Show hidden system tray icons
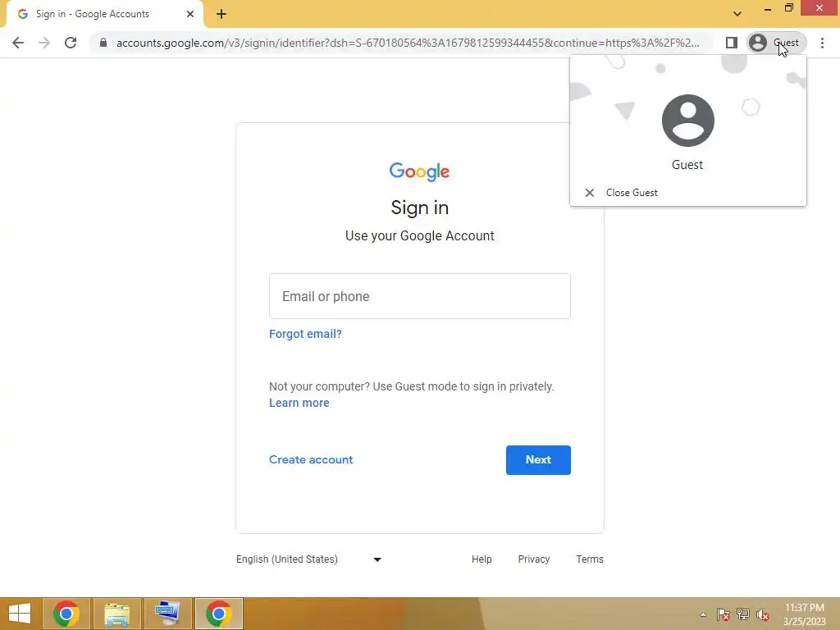Screen dimensions: 840x630 click(703, 614)
